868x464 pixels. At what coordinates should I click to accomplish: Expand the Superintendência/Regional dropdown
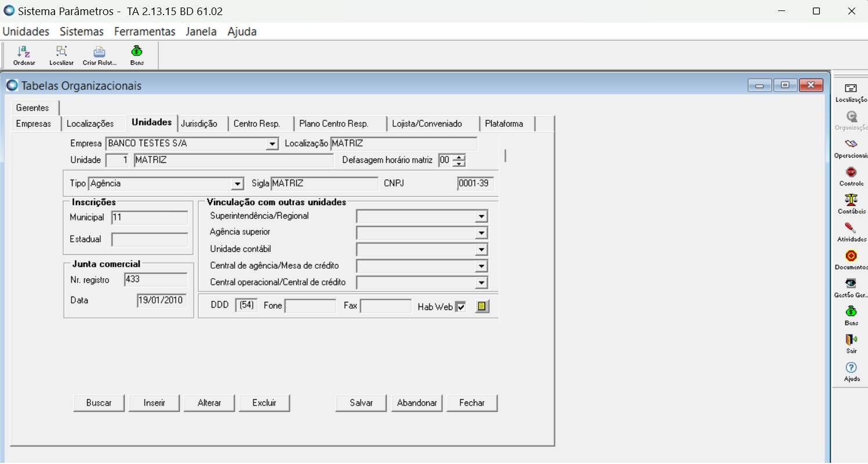click(481, 217)
